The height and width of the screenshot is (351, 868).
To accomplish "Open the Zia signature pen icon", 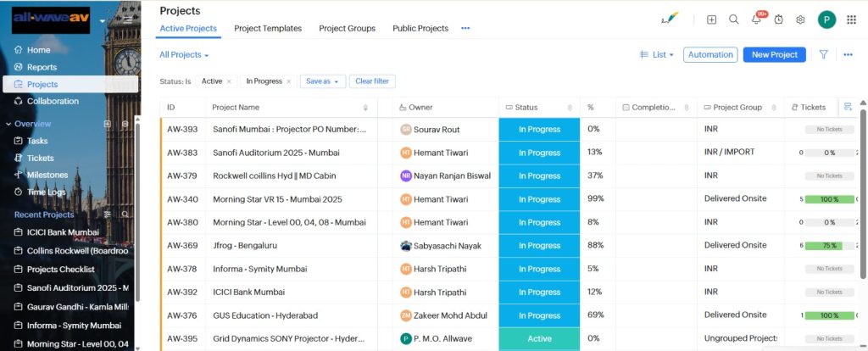I will click(x=670, y=19).
